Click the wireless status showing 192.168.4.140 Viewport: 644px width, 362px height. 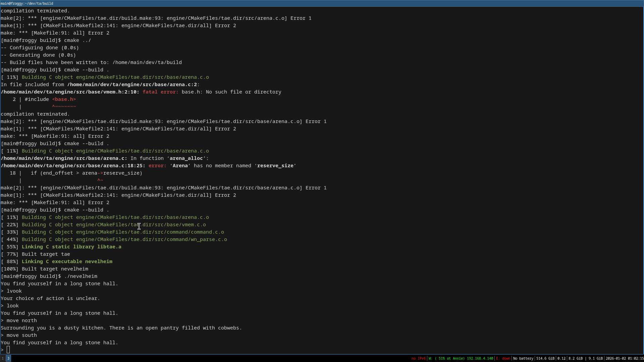coord(461,358)
